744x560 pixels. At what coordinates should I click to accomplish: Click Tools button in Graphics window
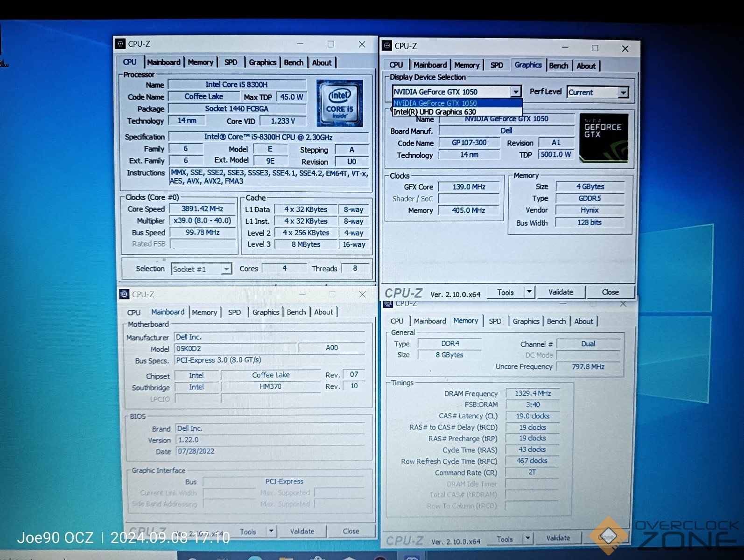tap(505, 292)
